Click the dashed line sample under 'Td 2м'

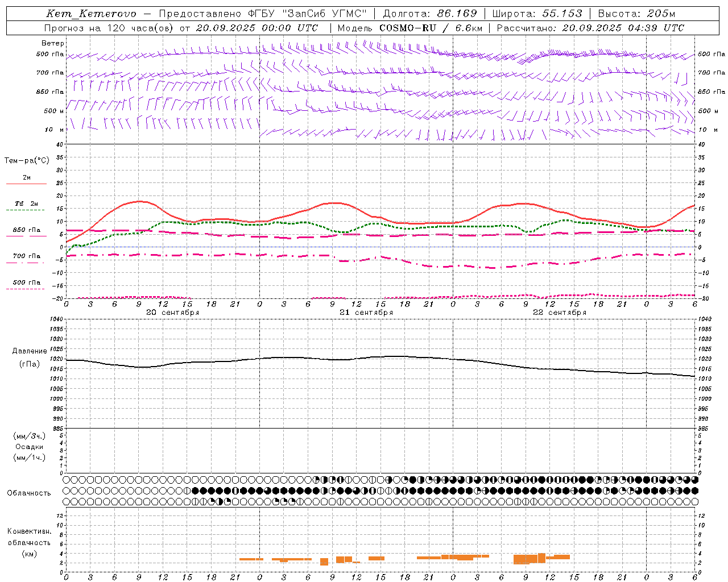tap(26, 210)
